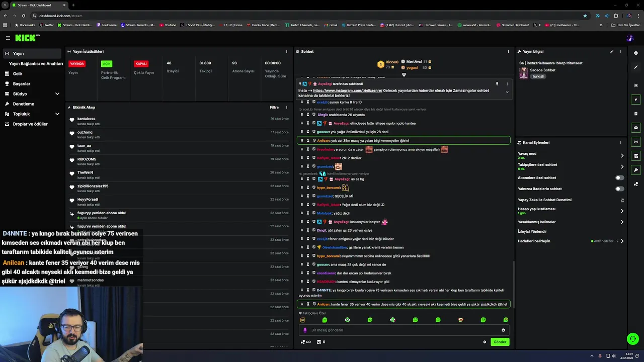Screen dimensions: 644x362
Task: Timeout user goocev from 28 dedi message
Action: pyautogui.click(x=307, y=132)
